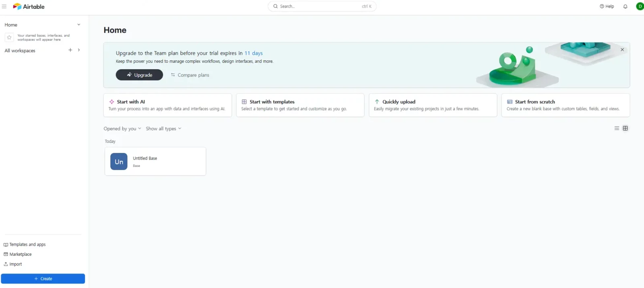This screenshot has height=288, width=644.
Task: Select Home in the sidebar
Action: (x=11, y=25)
